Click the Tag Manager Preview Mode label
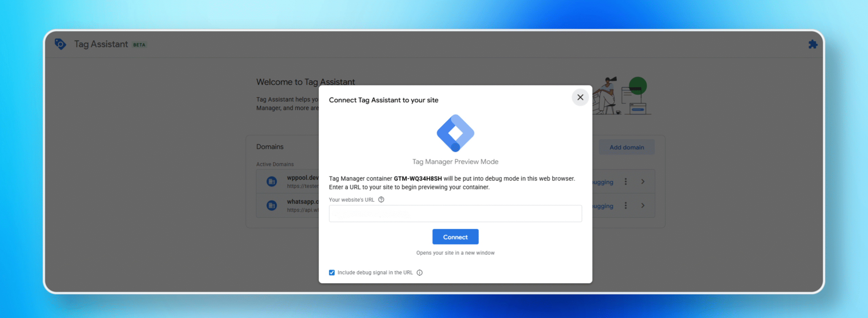 [x=455, y=162]
